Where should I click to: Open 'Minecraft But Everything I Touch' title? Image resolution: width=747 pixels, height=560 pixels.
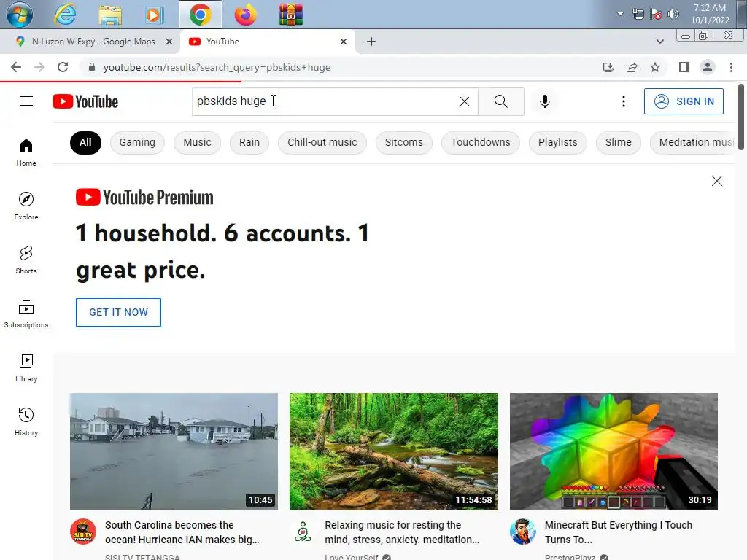click(619, 532)
